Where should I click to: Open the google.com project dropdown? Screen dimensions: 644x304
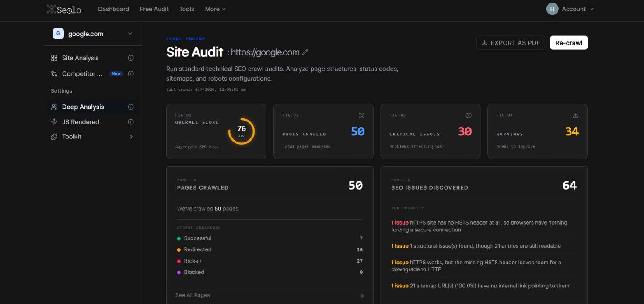pyautogui.click(x=93, y=34)
